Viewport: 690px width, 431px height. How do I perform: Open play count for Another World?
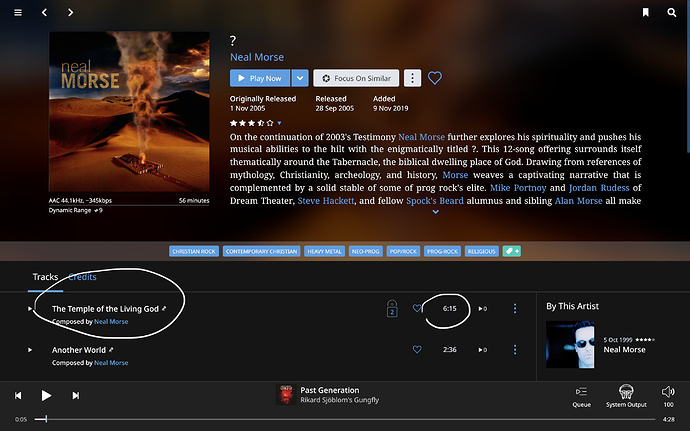pos(483,350)
